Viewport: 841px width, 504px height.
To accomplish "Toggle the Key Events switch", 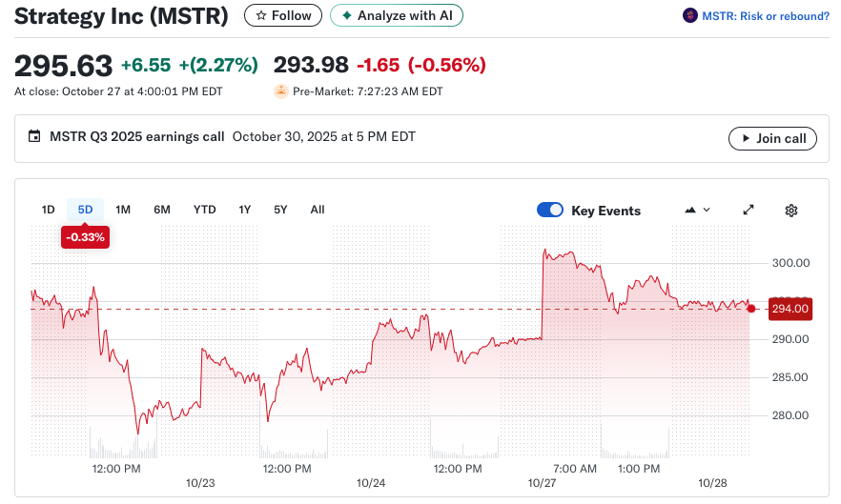I will point(550,211).
